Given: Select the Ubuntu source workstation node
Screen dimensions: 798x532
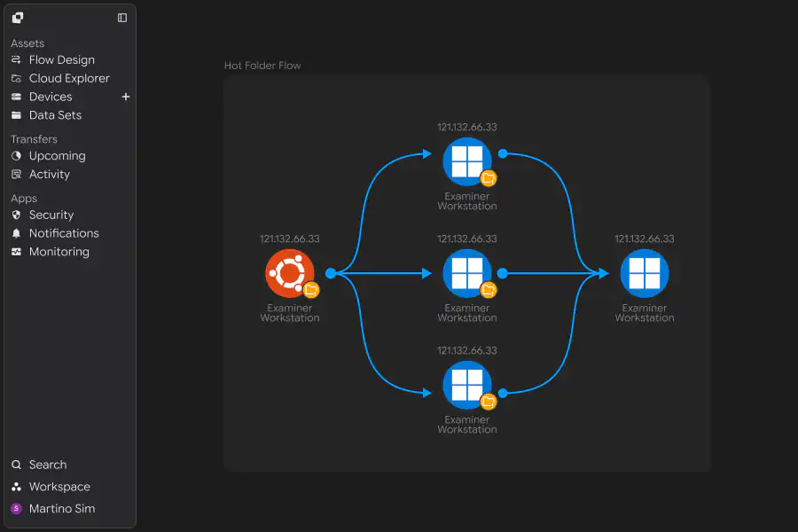Looking at the screenshot, I should pyautogui.click(x=290, y=273).
